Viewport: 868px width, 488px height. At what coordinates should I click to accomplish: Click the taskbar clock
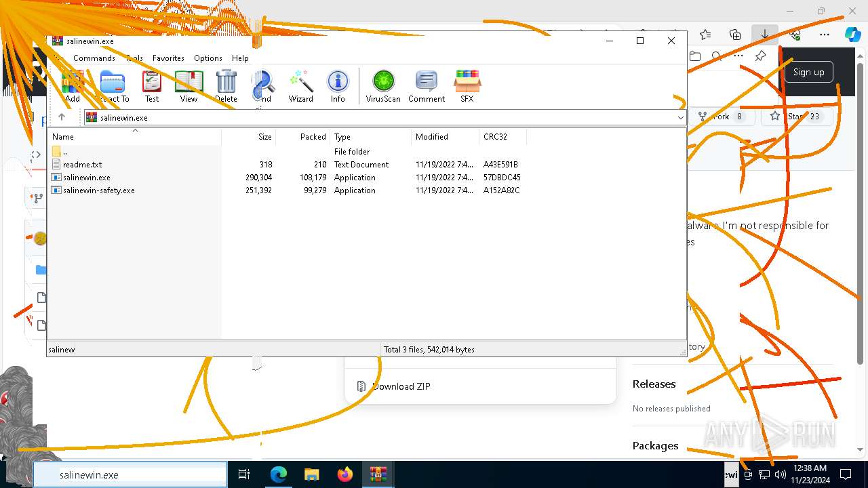coord(810,474)
